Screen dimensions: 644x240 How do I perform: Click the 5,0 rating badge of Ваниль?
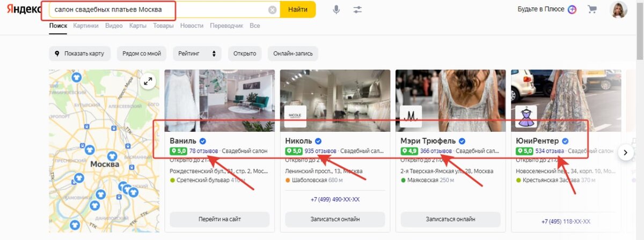tap(178, 151)
